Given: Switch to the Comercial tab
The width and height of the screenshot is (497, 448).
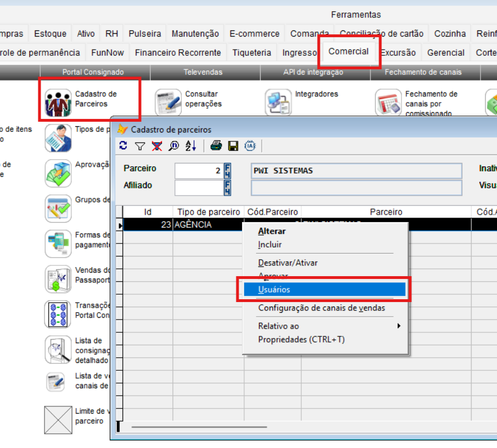Looking at the screenshot, I should click(348, 51).
